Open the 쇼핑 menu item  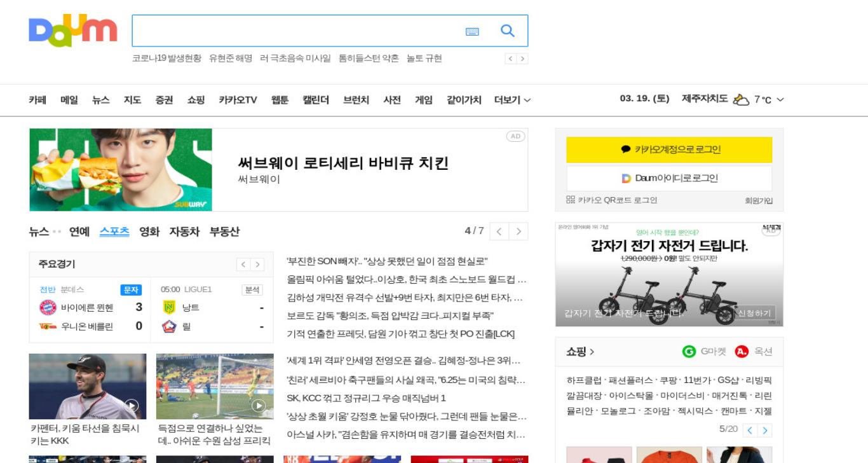pyautogui.click(x=196, y=100)
